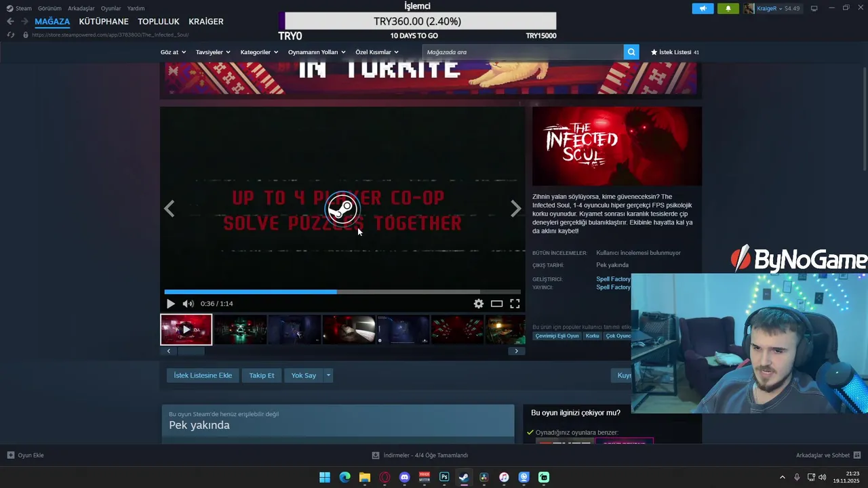Play the trailer video

pyautogui.click(x=170, y=304)
